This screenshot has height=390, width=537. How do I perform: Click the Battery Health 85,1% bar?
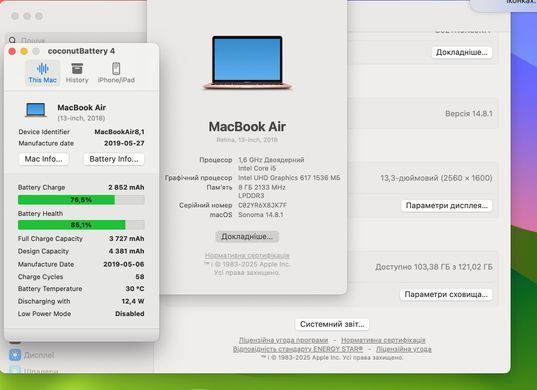tap(81, 225)
